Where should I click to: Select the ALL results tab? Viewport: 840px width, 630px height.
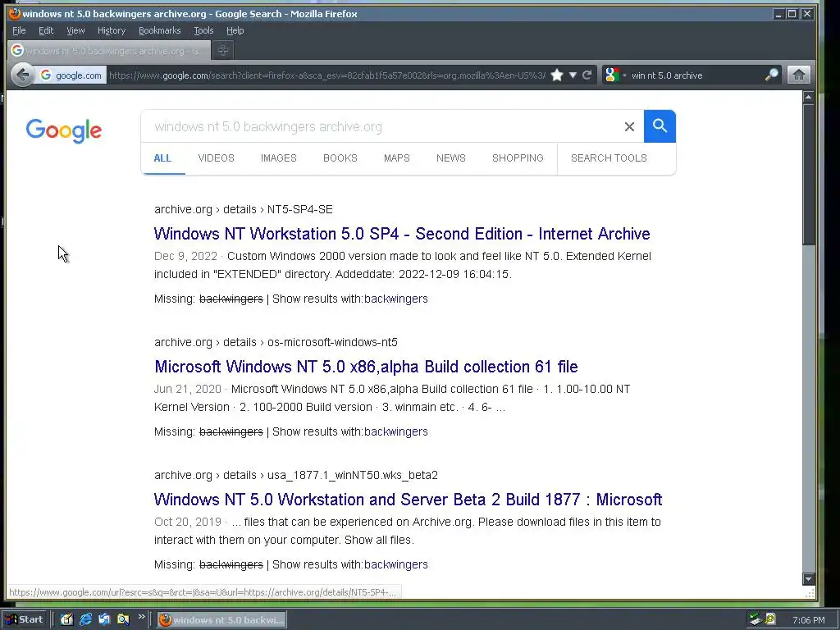163,158
